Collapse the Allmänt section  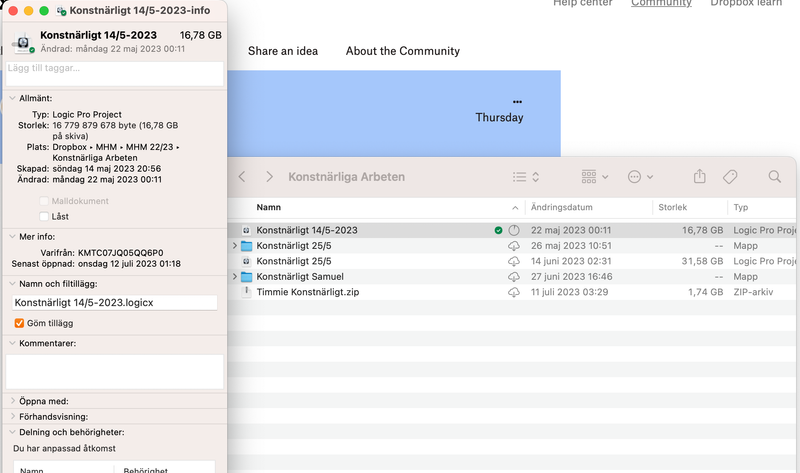11,98
